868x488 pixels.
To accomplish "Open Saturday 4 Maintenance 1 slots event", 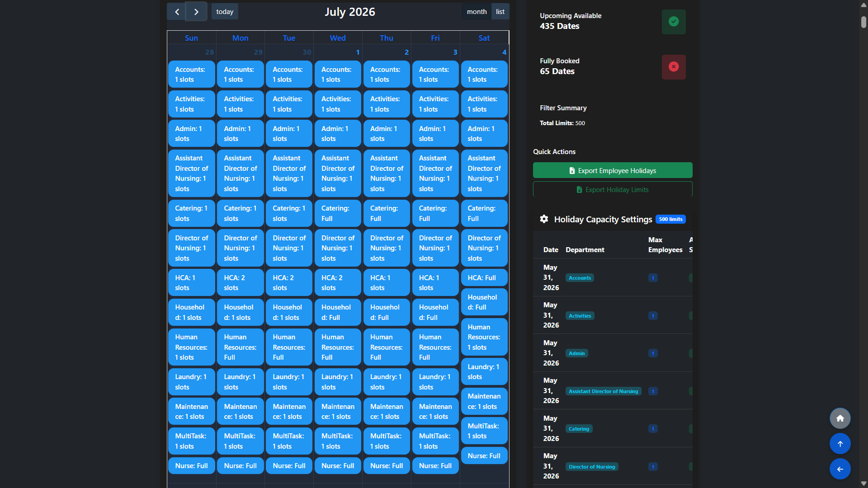I will click(484, 401).
